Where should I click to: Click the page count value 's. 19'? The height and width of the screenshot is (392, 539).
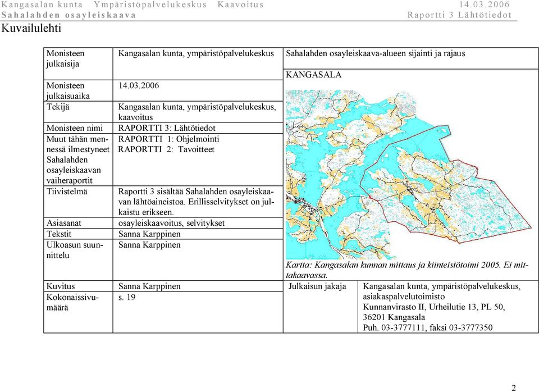127,297
